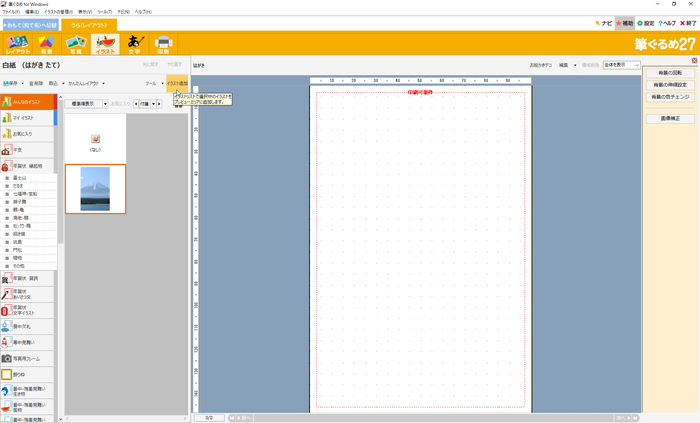700x423 pixels.
Task: Open the 写真 (Photo) tool
Action: (x=74, y=43)
